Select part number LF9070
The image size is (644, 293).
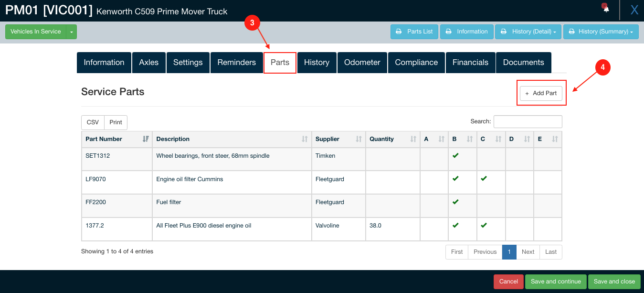tap(95, 179)
